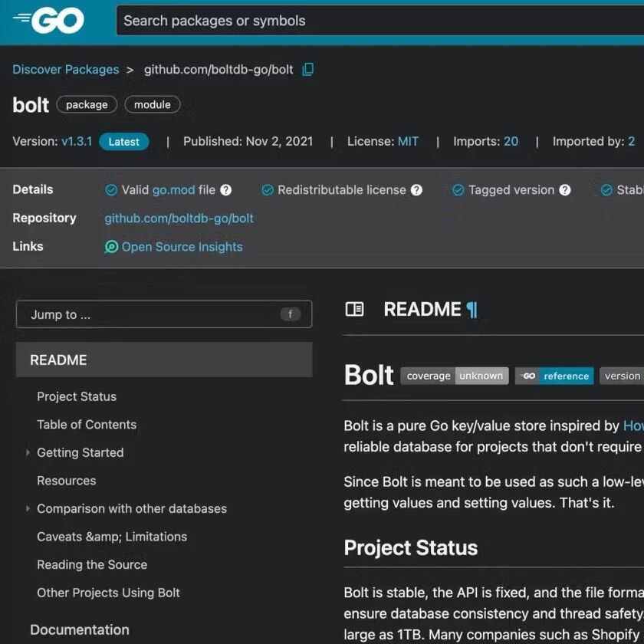This screenshot has width=644, height=644.
Task: Select Comparison with other databases
Action: pyautogui.click(x=131, y=508)
